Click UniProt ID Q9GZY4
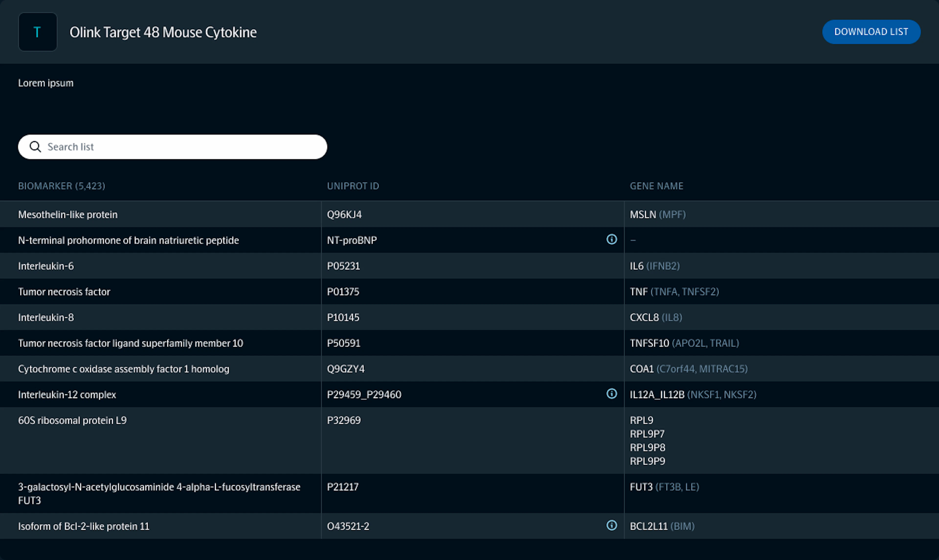 tap(346, 369)
